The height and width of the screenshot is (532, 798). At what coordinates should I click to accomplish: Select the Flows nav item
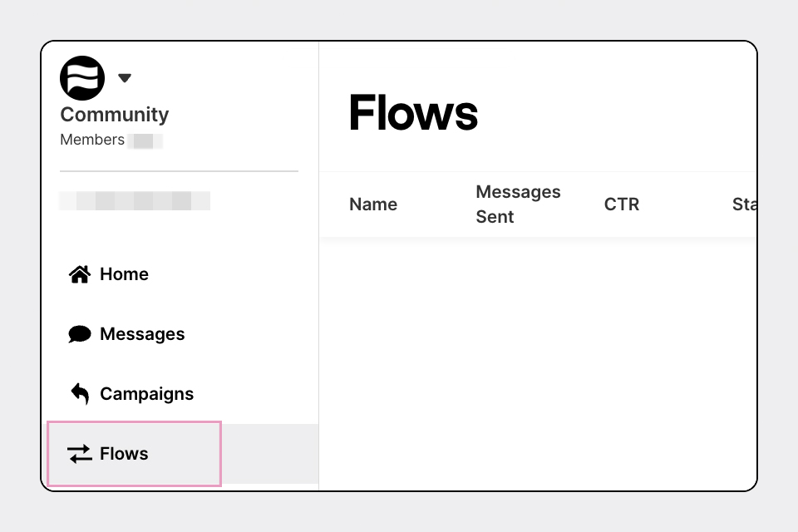pos(123,453)
